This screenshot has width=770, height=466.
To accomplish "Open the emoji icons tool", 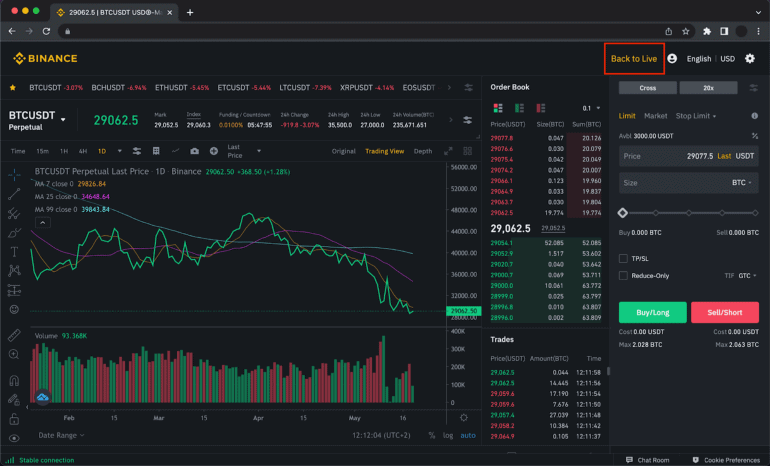I will (14, 309).
